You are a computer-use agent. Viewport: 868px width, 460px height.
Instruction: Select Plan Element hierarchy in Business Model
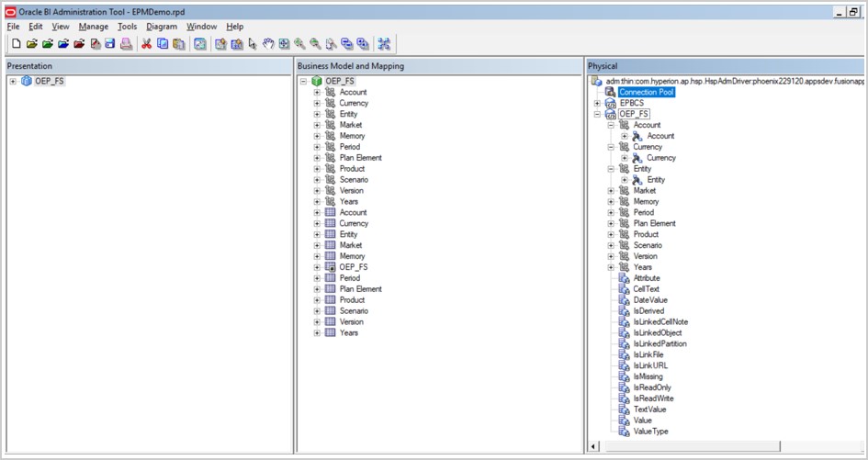click(360, 158)
